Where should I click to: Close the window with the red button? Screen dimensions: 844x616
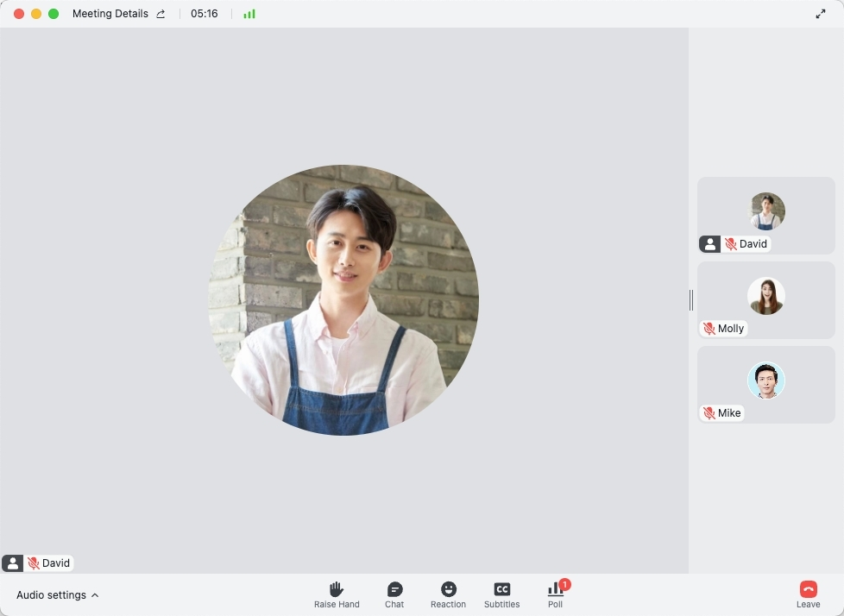(19, 14)
